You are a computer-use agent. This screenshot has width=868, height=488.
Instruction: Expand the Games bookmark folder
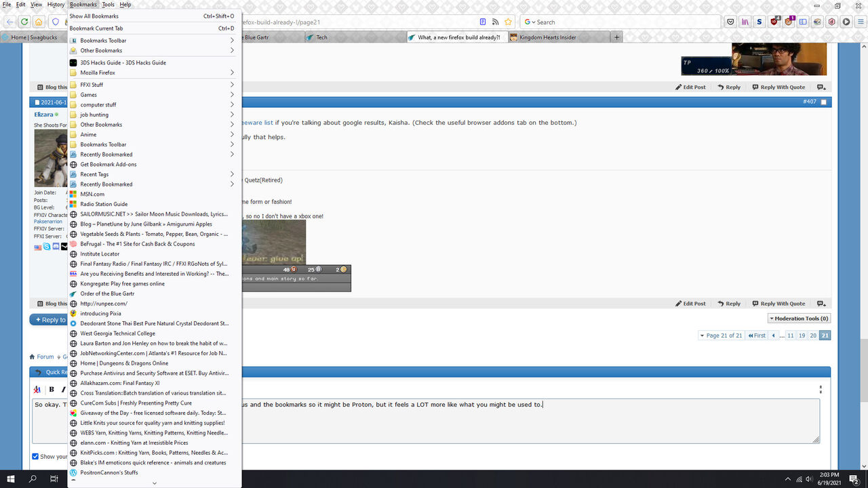coord(155,95)
